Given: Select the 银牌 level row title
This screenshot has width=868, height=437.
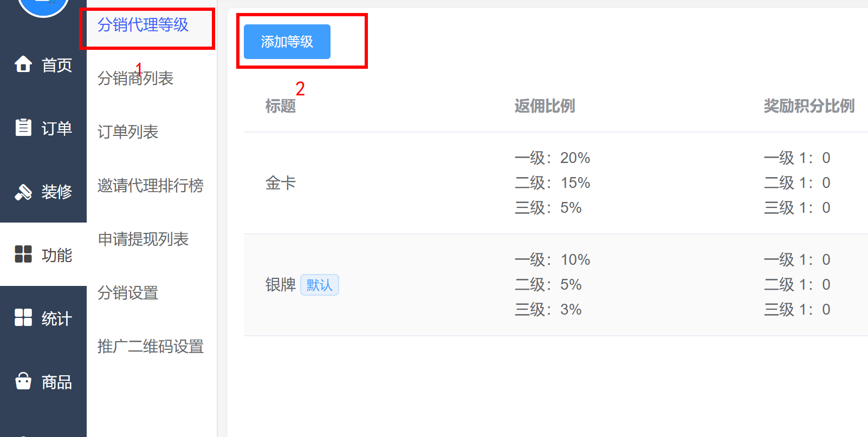Looking at the screenshot, I should [x=281, y=285].
